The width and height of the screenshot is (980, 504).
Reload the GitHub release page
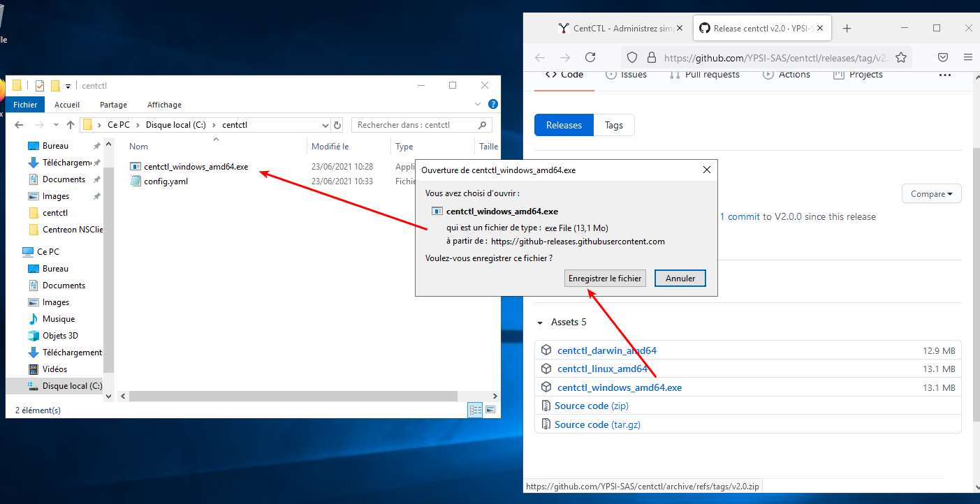(x=590, y=57)
